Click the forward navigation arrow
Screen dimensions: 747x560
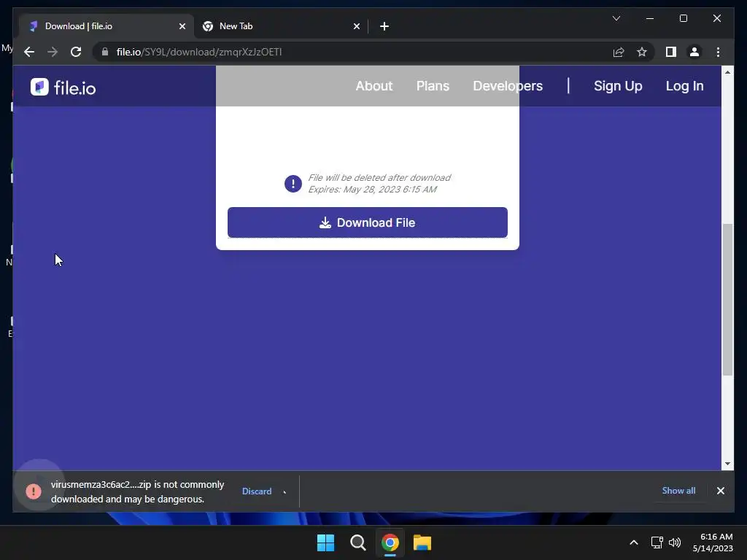53,52
